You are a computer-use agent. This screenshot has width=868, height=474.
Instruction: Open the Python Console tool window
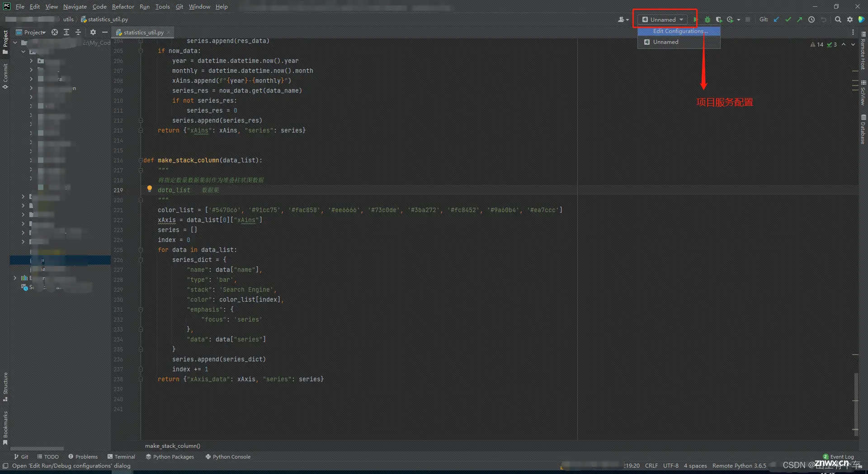[228, 456]
